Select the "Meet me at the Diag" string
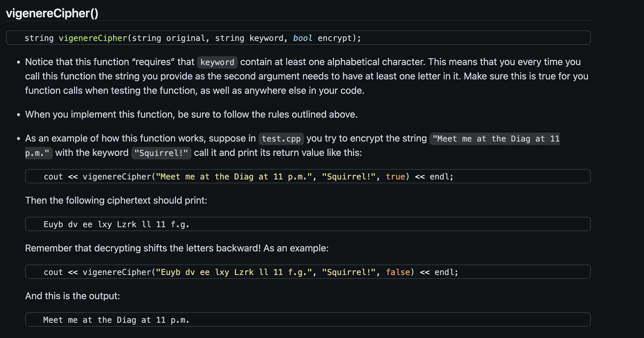The image size is (644, 338). click(x=495, y=139)
